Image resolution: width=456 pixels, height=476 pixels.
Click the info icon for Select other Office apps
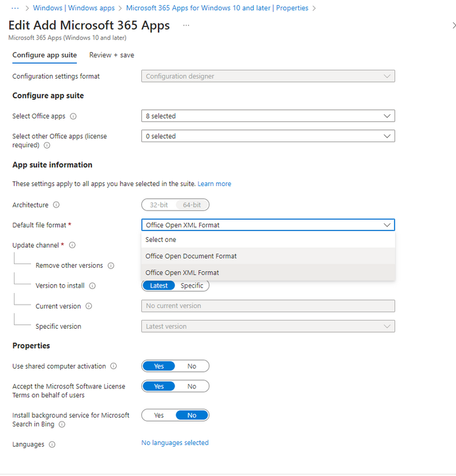tap(47, 145)
